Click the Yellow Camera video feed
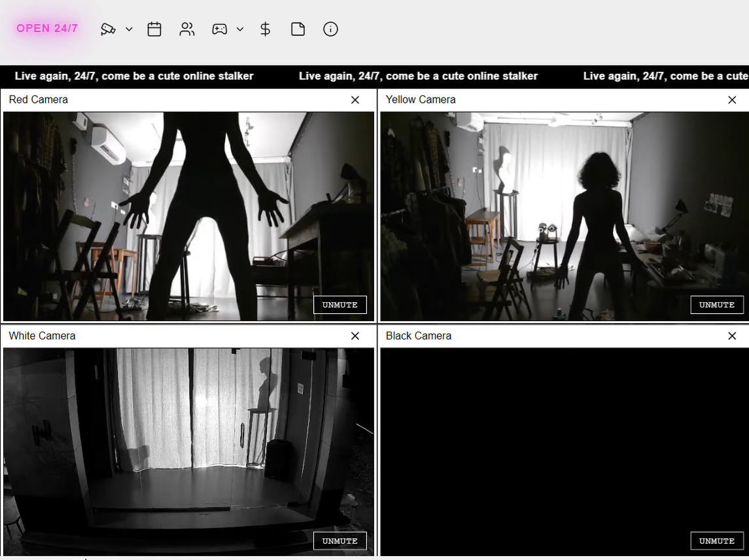Screen dimensions: 749x560 565,217
